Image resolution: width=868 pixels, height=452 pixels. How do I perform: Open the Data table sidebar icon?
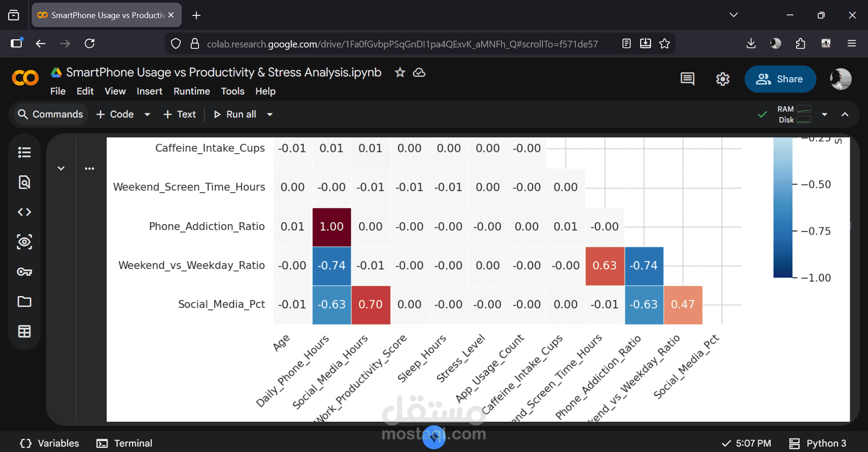click(24, 331)
